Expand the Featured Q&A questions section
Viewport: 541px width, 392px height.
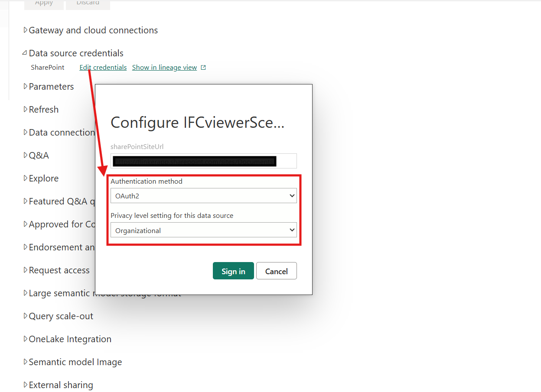coord(59,201)
